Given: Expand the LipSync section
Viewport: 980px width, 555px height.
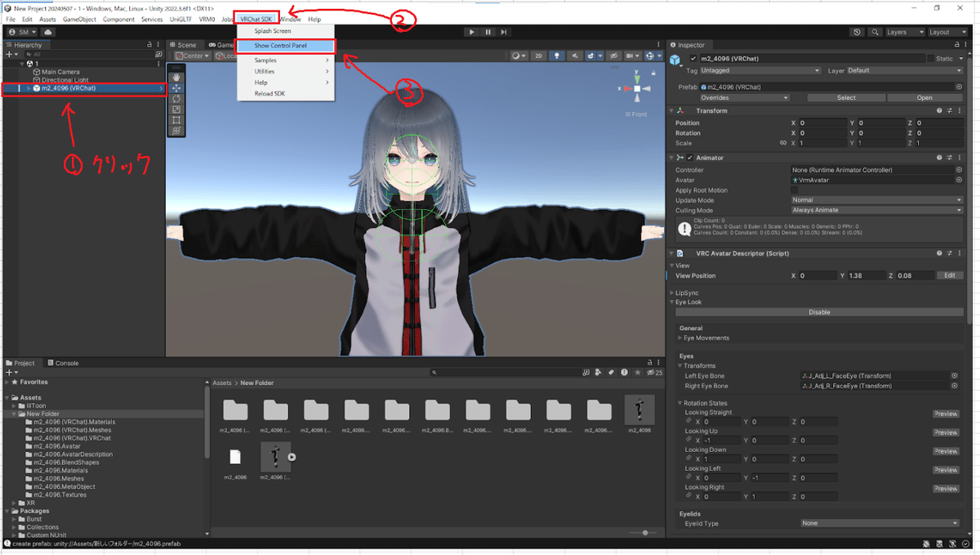Looking at the screenshot, I should coord(672,293).
